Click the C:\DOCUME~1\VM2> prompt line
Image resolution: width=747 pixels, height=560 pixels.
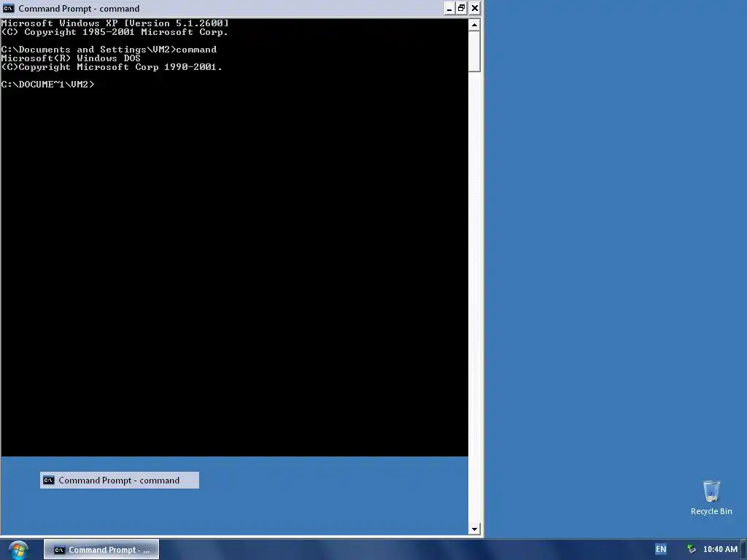[x=47, y=85]
